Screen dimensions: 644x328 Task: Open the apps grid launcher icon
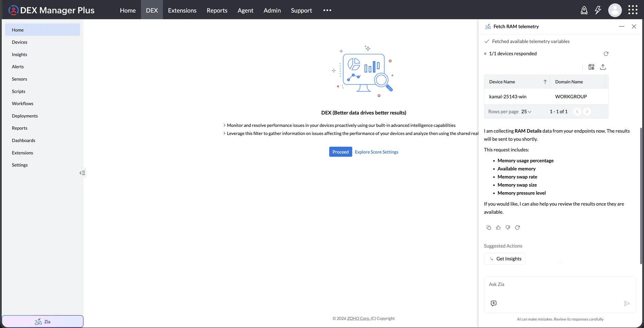[x=633, y=10]
